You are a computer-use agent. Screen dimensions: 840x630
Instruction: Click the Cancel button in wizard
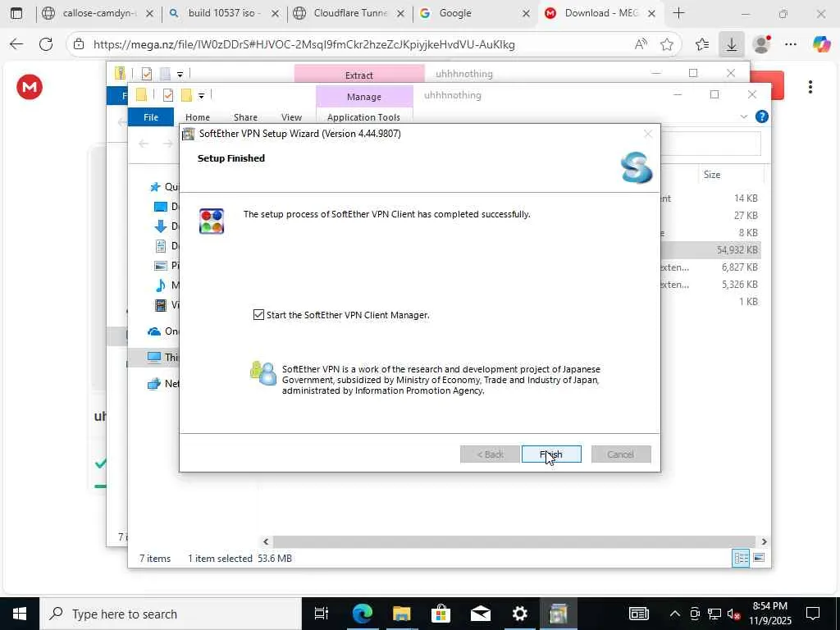pos(621,454)
